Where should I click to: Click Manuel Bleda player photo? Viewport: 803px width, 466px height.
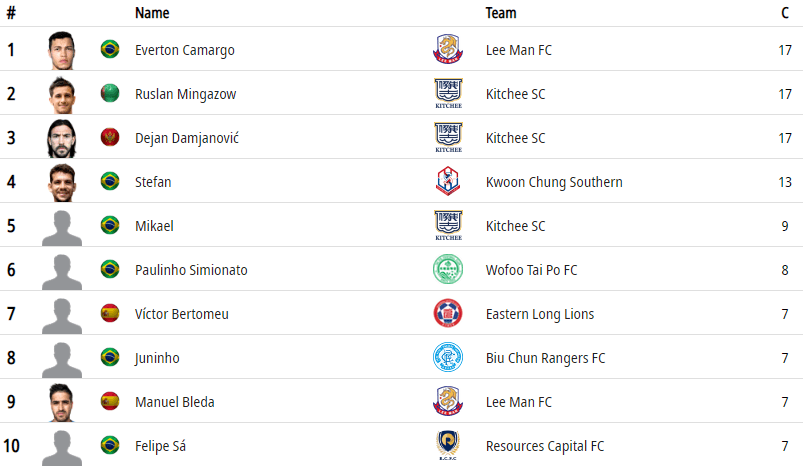click(62, 402)
